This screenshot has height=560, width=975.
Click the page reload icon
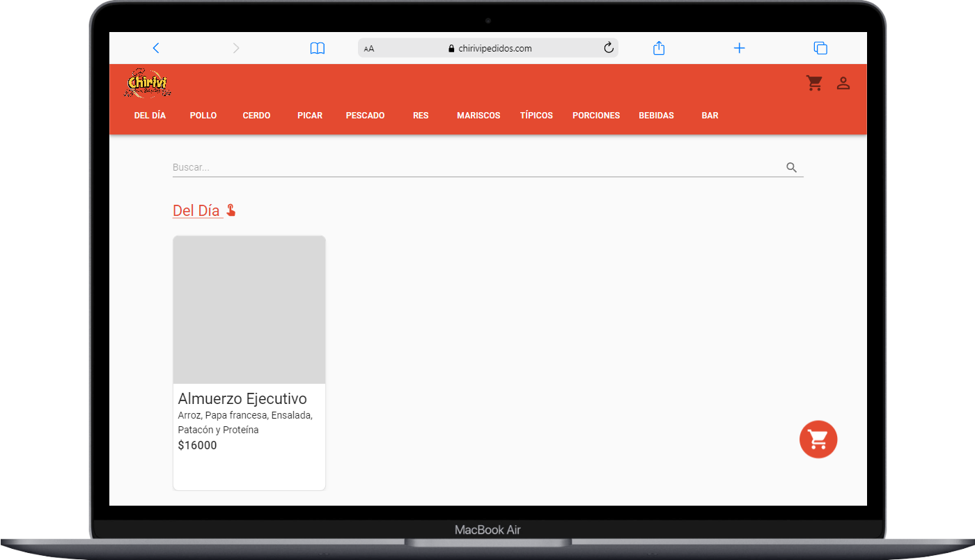(x=608, y=48)
